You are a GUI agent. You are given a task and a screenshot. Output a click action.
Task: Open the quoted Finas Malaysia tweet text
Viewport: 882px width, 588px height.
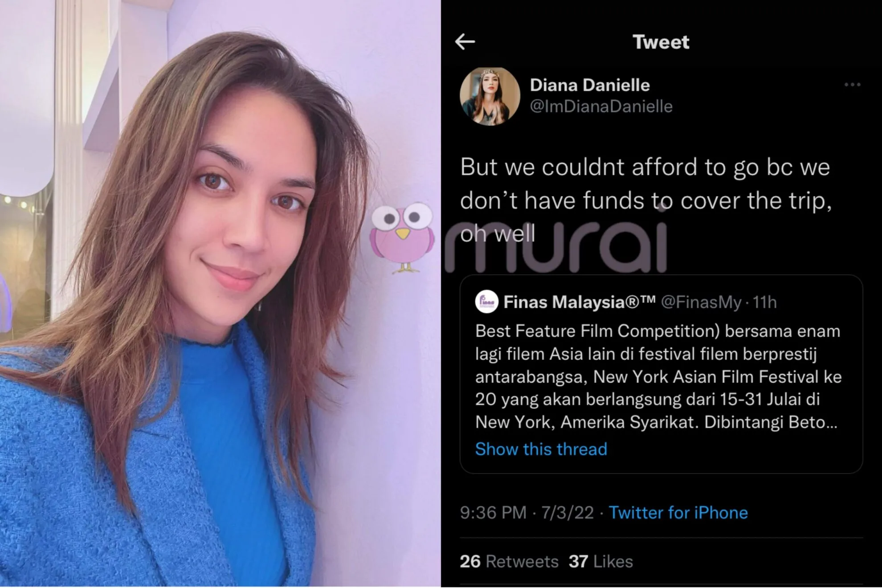pos(658,376)
